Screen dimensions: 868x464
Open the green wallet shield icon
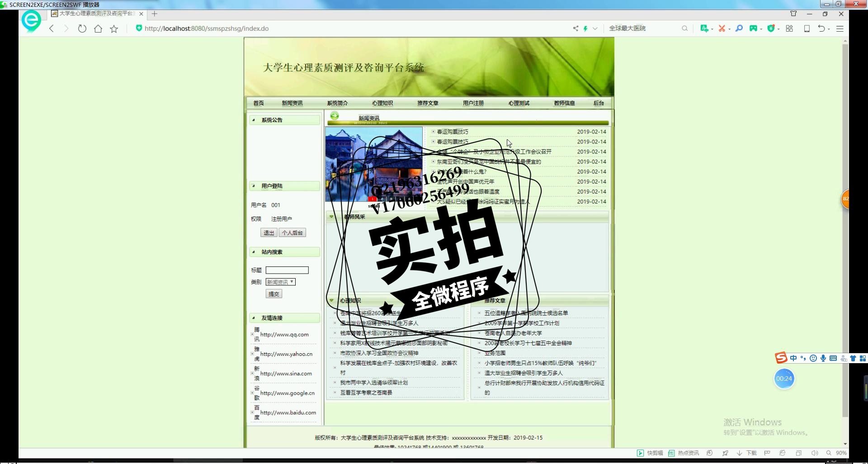[771, 28]
